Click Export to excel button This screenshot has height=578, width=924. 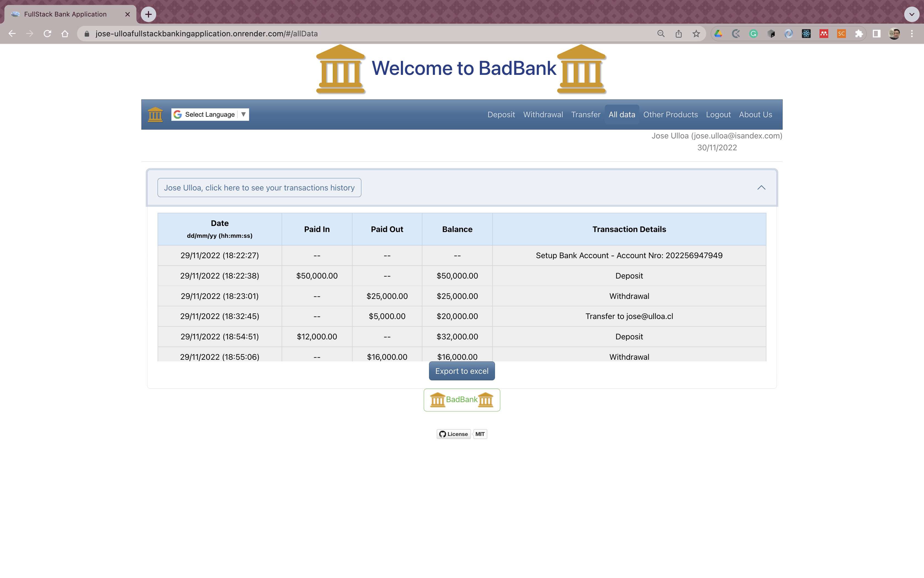(x=462, y=371)
